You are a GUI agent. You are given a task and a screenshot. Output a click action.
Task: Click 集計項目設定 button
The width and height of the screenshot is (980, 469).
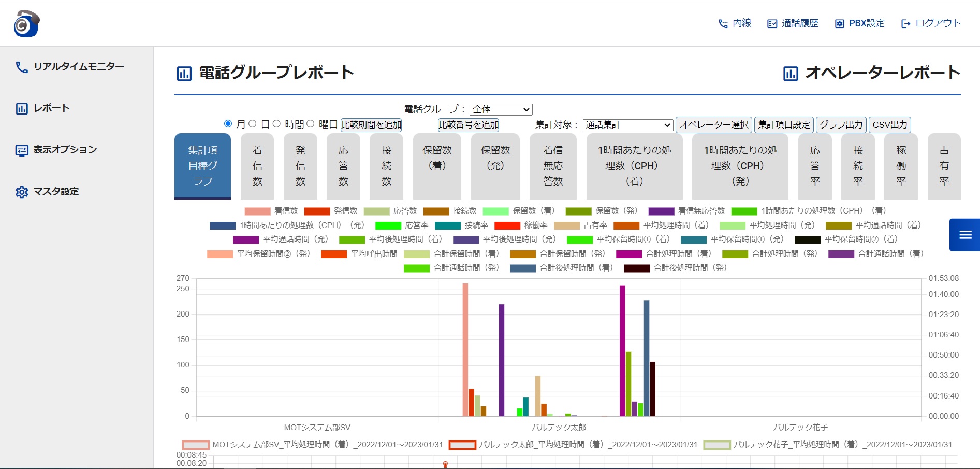point(784,125)
